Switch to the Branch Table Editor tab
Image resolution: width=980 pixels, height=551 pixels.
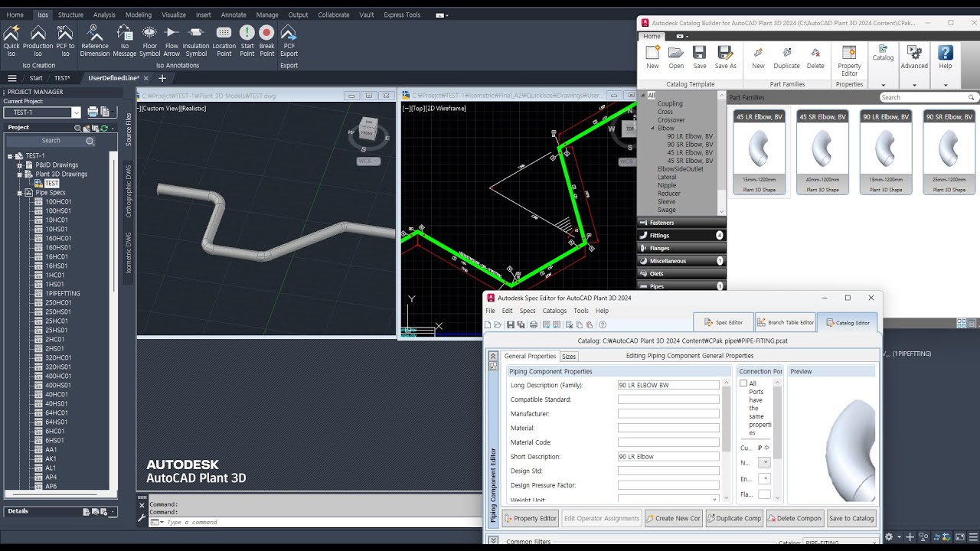(785, 322)
